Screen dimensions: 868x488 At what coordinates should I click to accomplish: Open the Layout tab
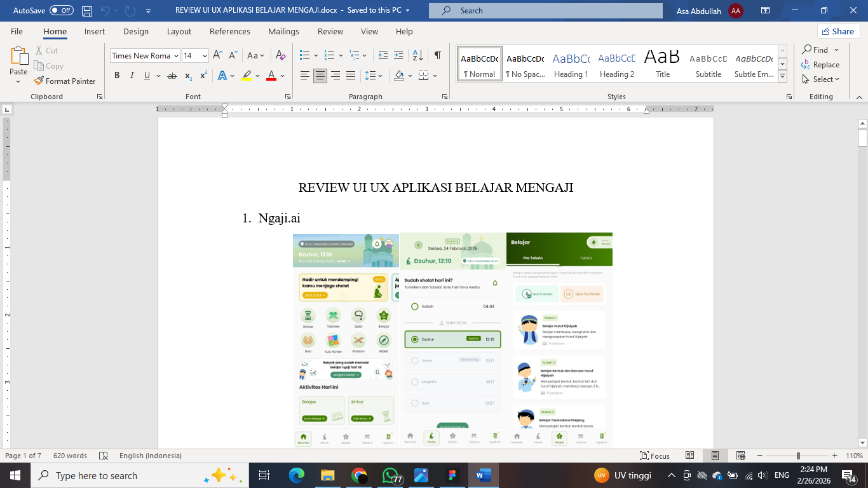pos(179,31)
